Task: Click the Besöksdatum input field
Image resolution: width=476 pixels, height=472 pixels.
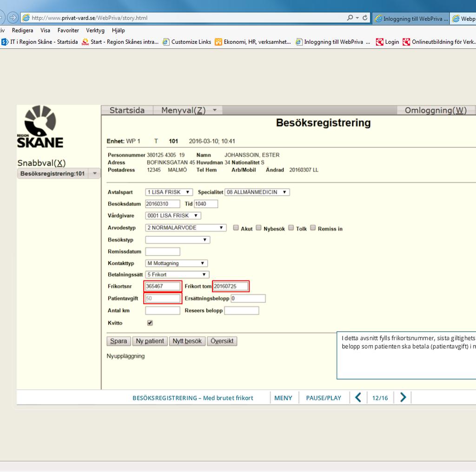Action: [163, 204]
